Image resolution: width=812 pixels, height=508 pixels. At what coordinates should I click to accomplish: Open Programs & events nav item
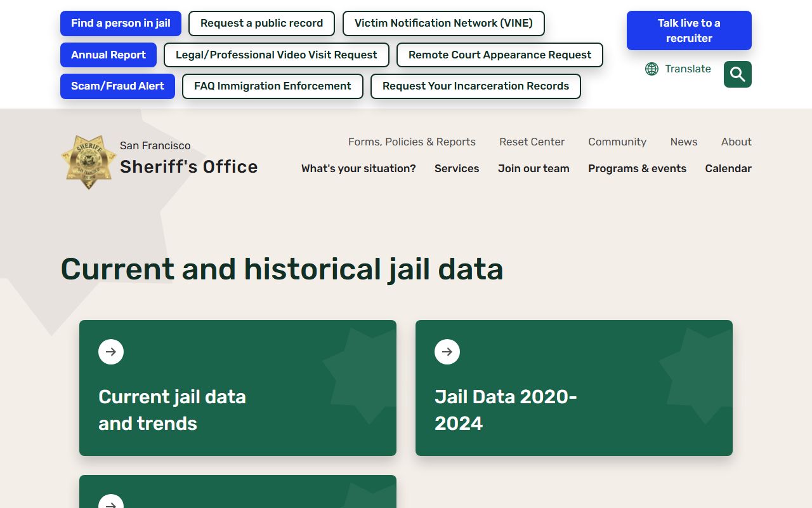pyautogui.click(x=637, y=168)
